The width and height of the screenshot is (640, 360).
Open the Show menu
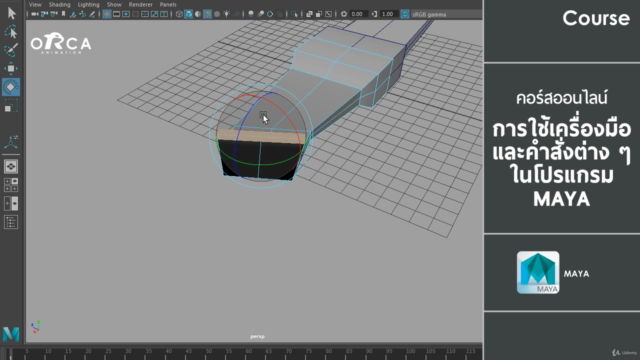(114, 4)
